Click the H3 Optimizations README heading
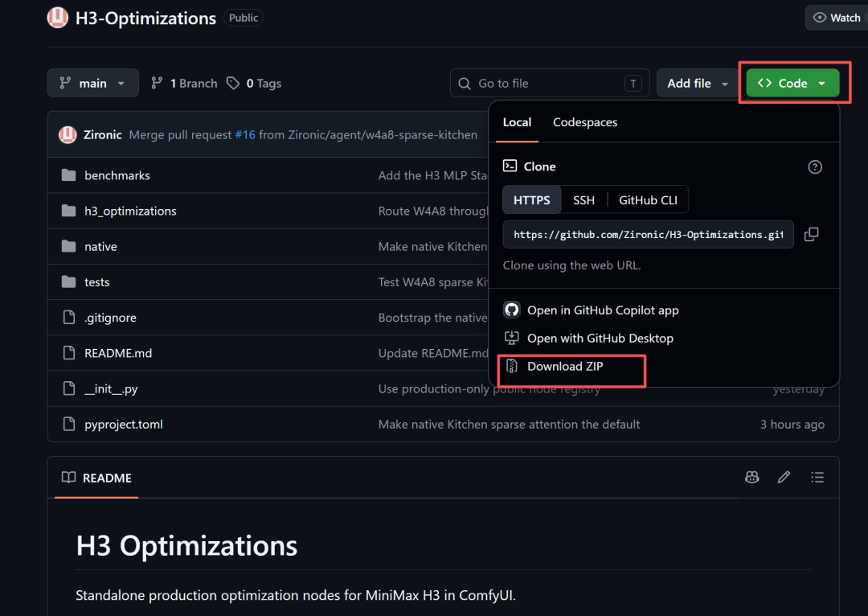The width and height of the screenshot is (868, 616). 186,546
